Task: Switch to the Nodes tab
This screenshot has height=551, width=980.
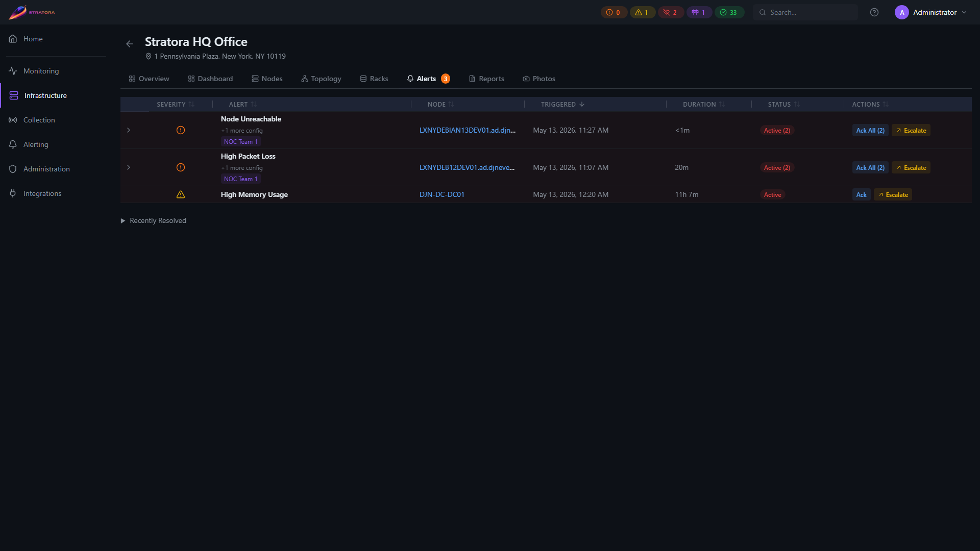Action: pyautogui.click(x=267, y=79)
